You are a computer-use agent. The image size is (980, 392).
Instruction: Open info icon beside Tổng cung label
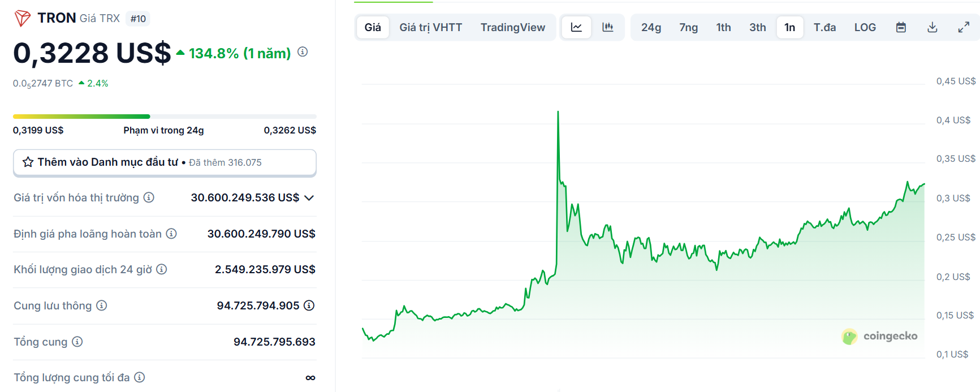pos(77,342)
